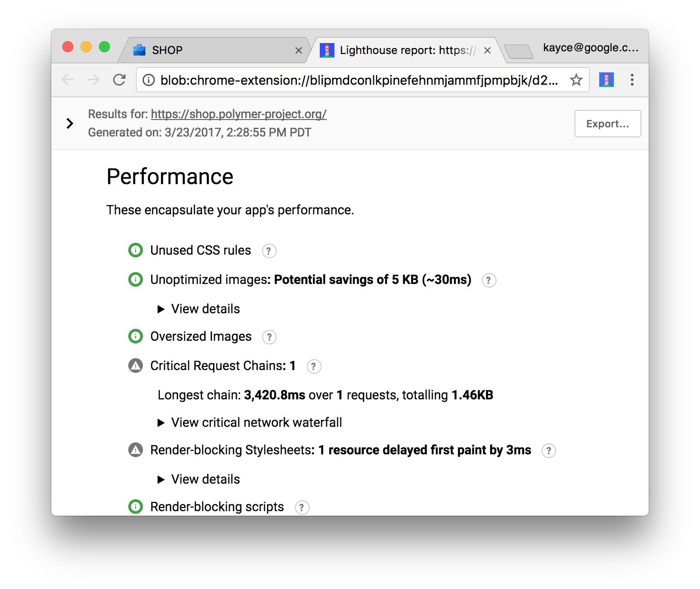
Task: Click the Export button
Action: click(x=607, y=124)
